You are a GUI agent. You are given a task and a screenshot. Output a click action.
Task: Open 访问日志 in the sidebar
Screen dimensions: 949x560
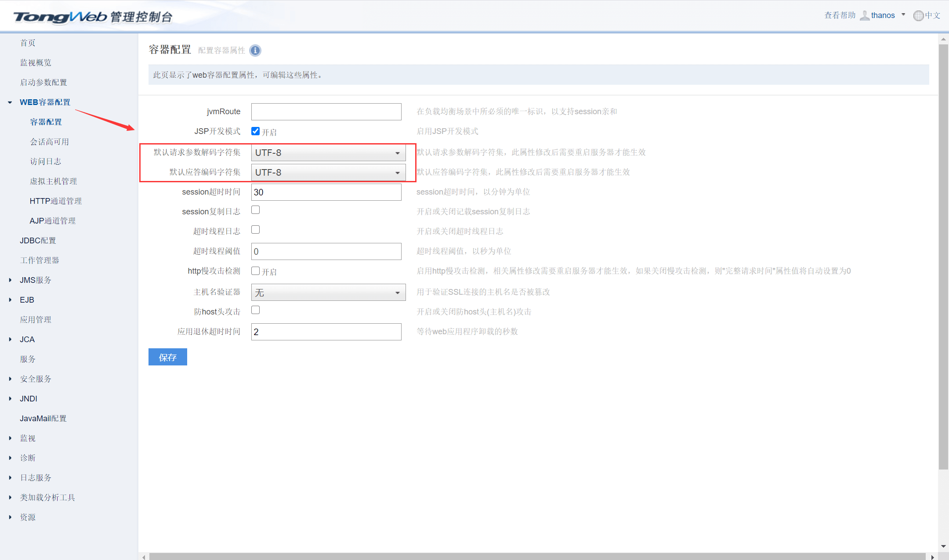click(x=45, y=162)
